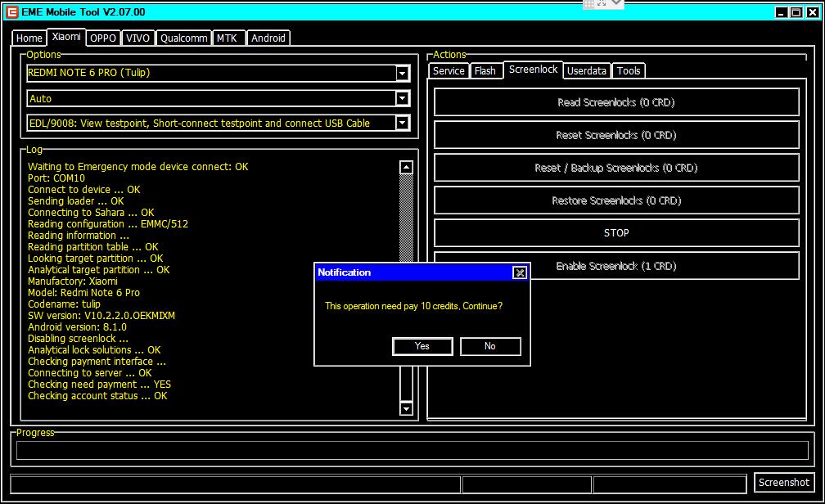
Task: Click Restore Screenlocks (0 CRD) button
Action: pyautogui.click(x=616, y=200)
